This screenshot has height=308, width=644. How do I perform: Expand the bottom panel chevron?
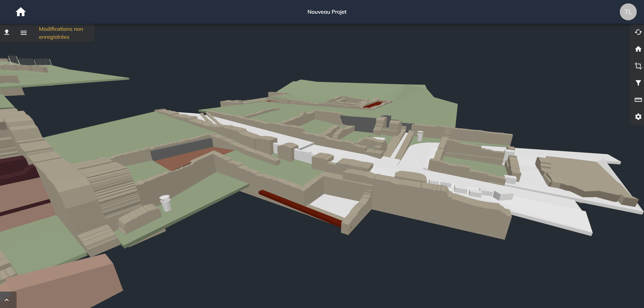click(x=7, y=300)
